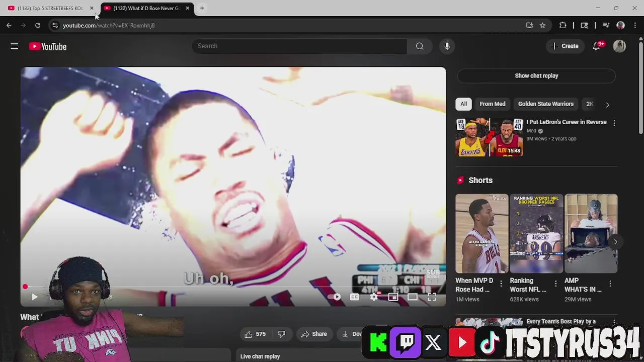This screenshot has height=362, width=644.
Task: Open Ranking Worst NFL short thumbnail
Action: pos(536,233)
